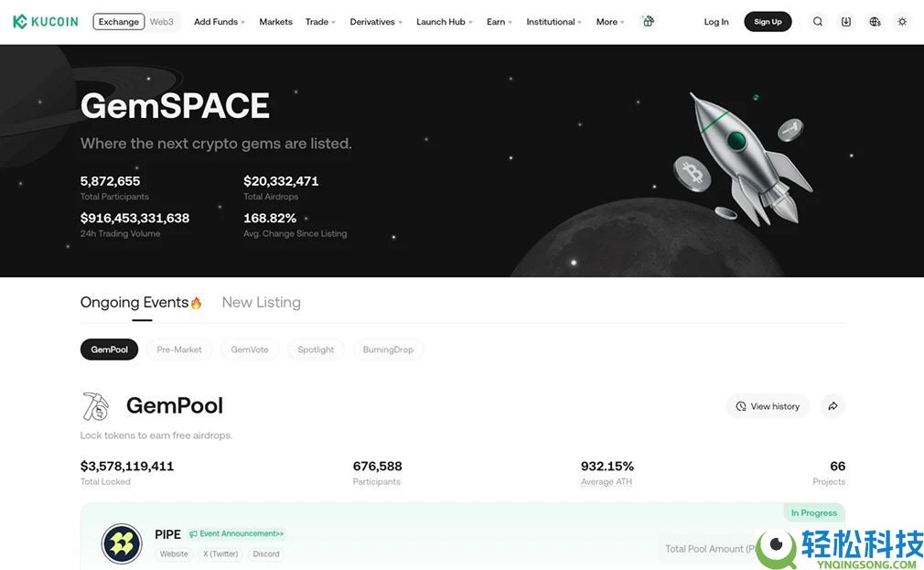This screenshot has width=924, height=570.
Task: Click the Markets menu item
Action: click(275, 22)
